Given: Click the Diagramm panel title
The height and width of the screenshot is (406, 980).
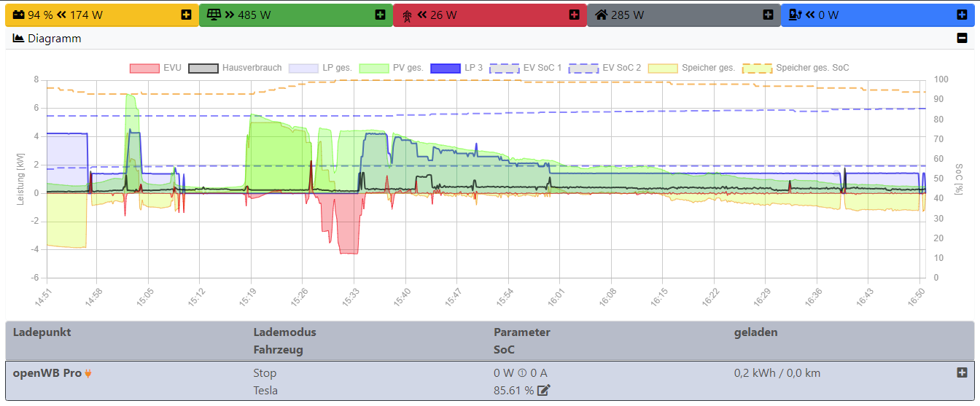Looking at the screenshot, I should (x=55, y=39).
